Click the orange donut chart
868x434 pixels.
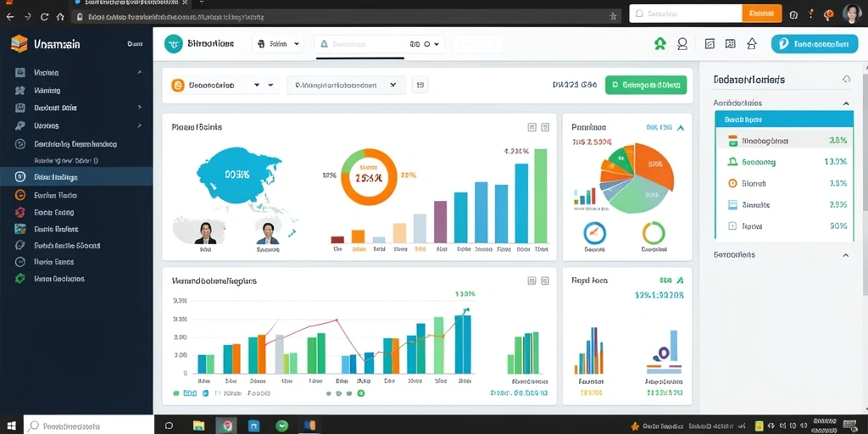tap(370, 177)
